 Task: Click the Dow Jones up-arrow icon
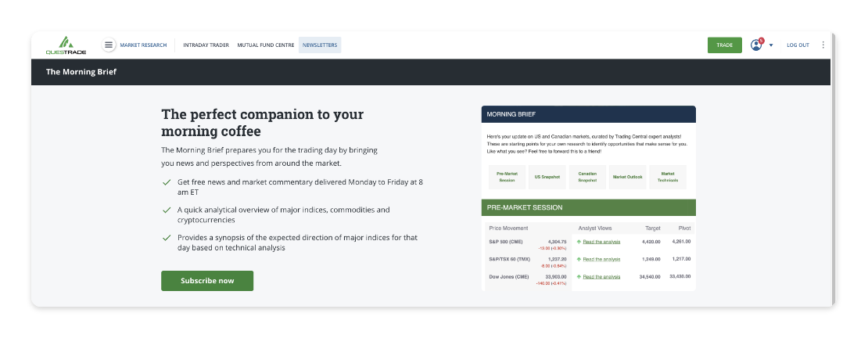[x=579, y=277]
